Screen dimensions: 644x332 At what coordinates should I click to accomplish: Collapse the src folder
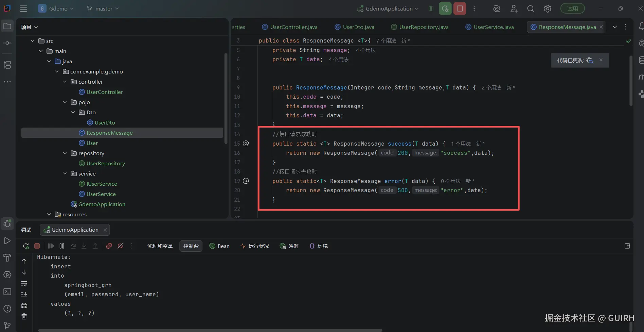[x=33, y=41]
